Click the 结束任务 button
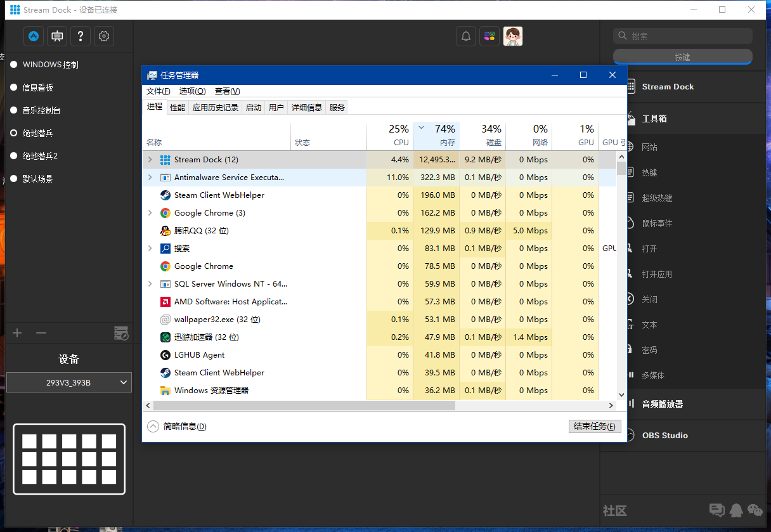Viewport: 771px width, 532px height. pos(595,426)
